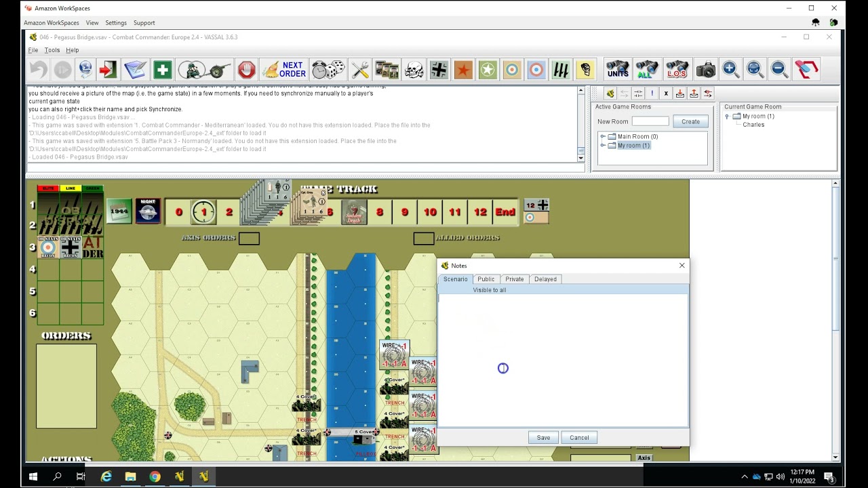Screen dimensions: 868x488
Task: Click the skull and crossbones icon
Action: (x=414, y=69)
